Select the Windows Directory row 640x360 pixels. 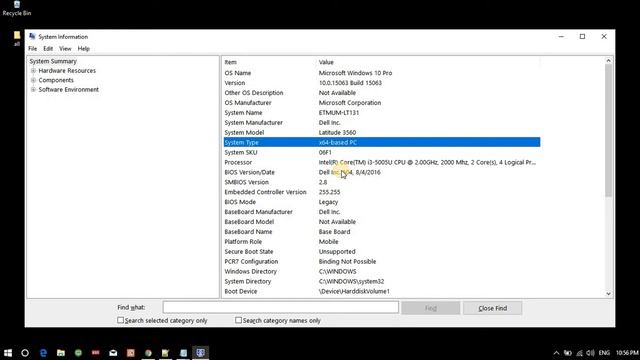point(382,271)
